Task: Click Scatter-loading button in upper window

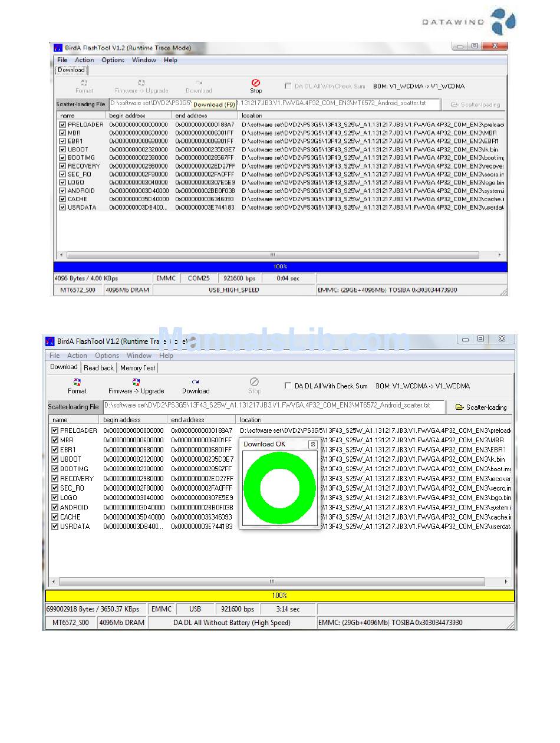Action: tap(475, 105)
